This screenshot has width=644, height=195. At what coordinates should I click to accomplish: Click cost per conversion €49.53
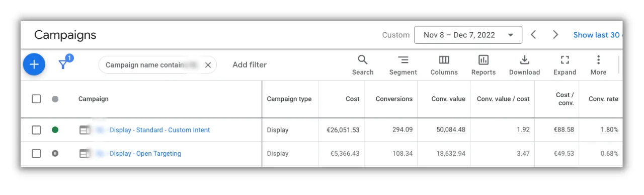[564, 154]
